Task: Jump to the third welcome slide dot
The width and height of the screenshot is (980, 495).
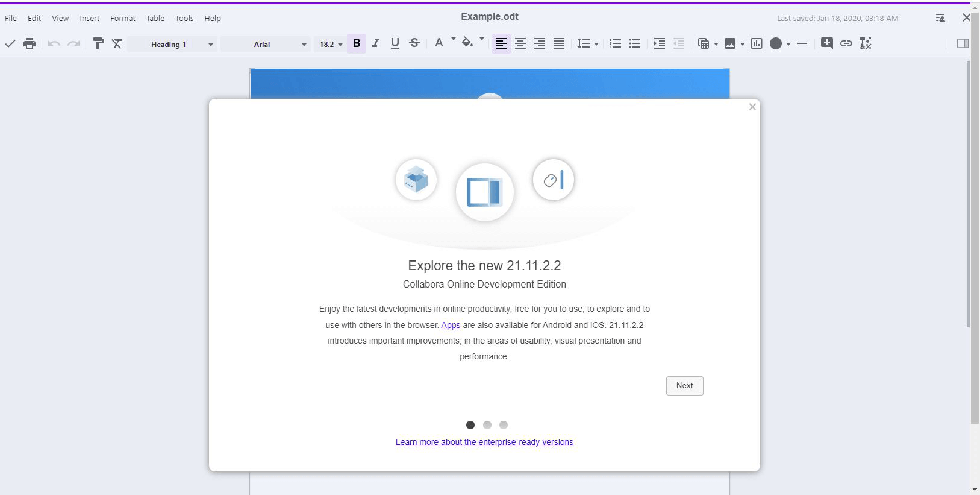Action: point(504,425)
